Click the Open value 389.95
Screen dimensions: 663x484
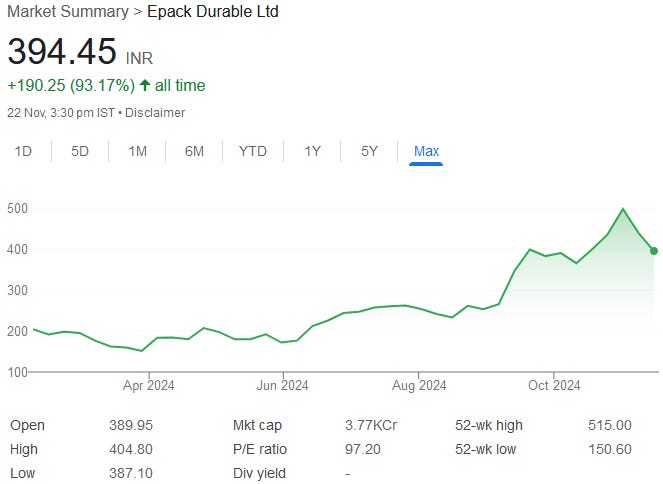pos(131,425)
